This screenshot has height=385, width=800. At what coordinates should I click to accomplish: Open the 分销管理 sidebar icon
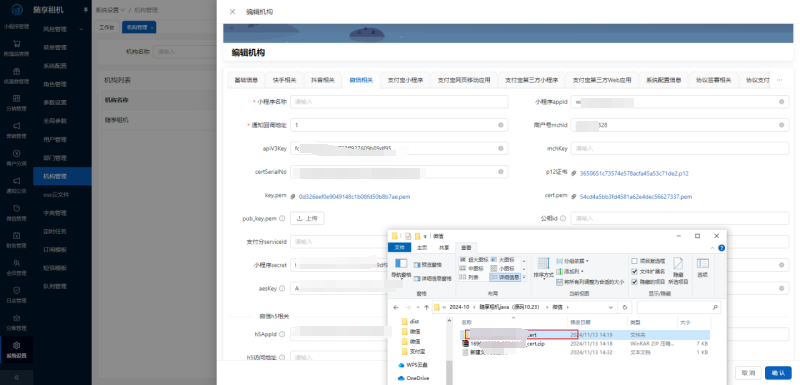16,98
